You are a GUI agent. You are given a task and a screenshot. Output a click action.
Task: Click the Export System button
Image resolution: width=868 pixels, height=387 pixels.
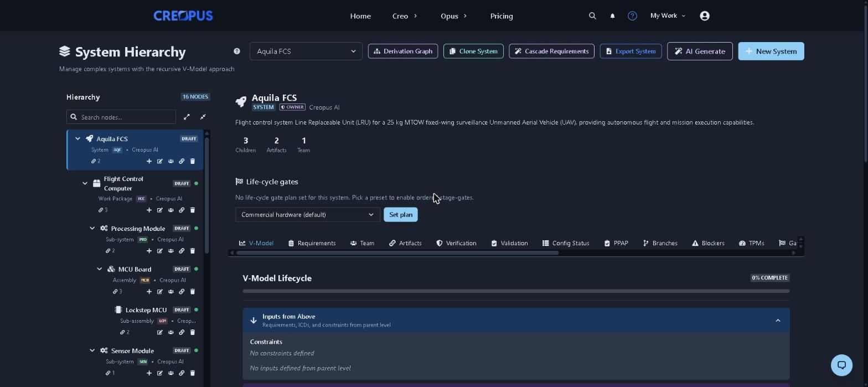pos(631,51)
